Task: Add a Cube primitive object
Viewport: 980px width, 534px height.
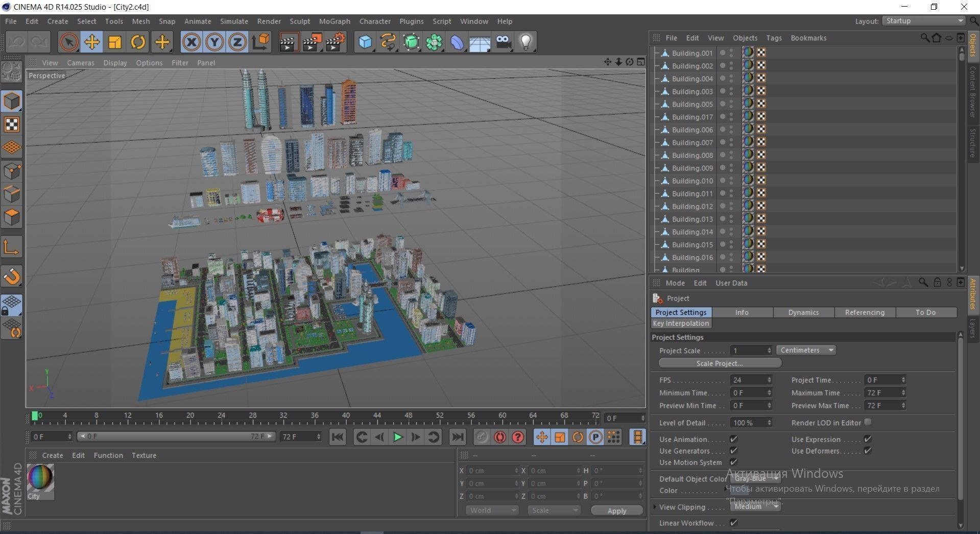Action: [365, 42]
